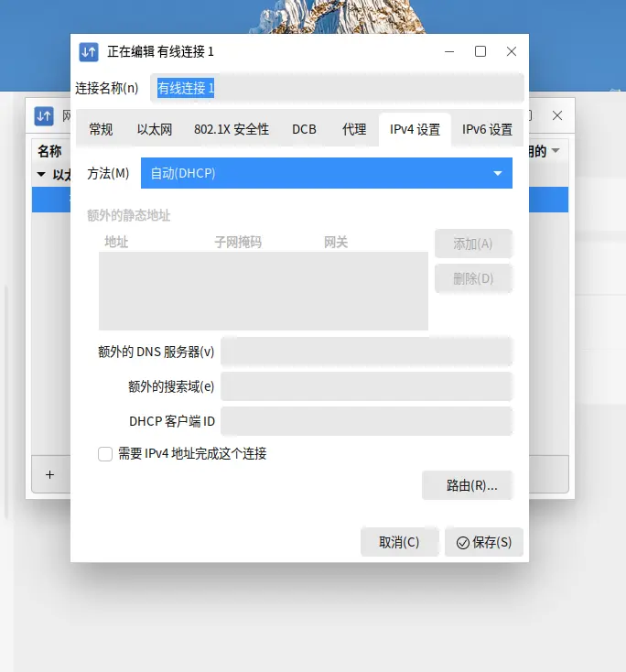Select the IPv4 设置 tab
The image size is (626, 672).
(x=415, y=129)
